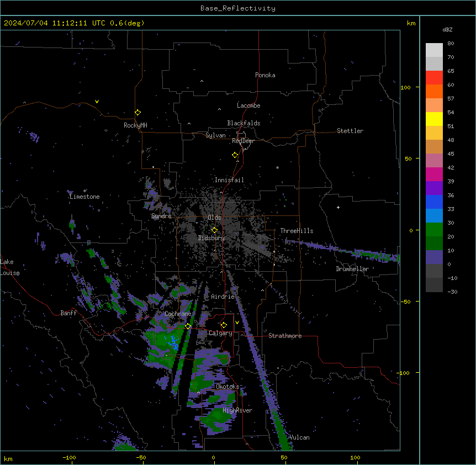
Task: Click the yellow diamond marker beside Cochrane
Action: (188, 326)
